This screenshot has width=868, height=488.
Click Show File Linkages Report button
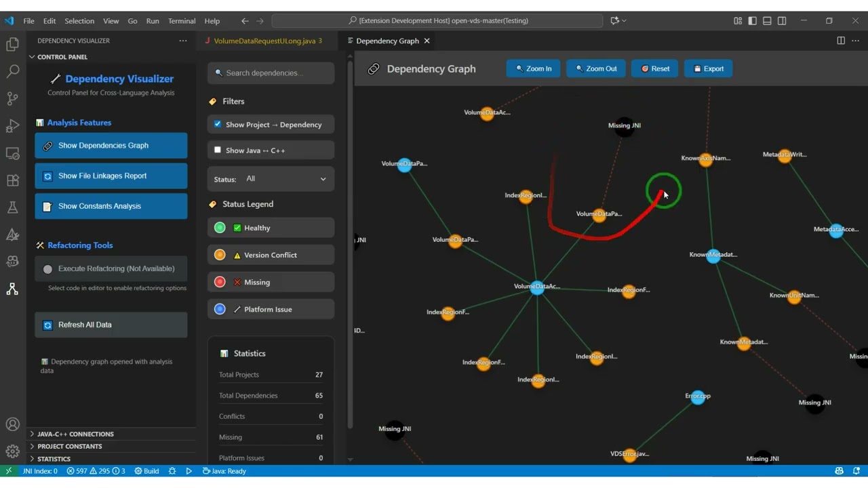click(x=111, y=176)
